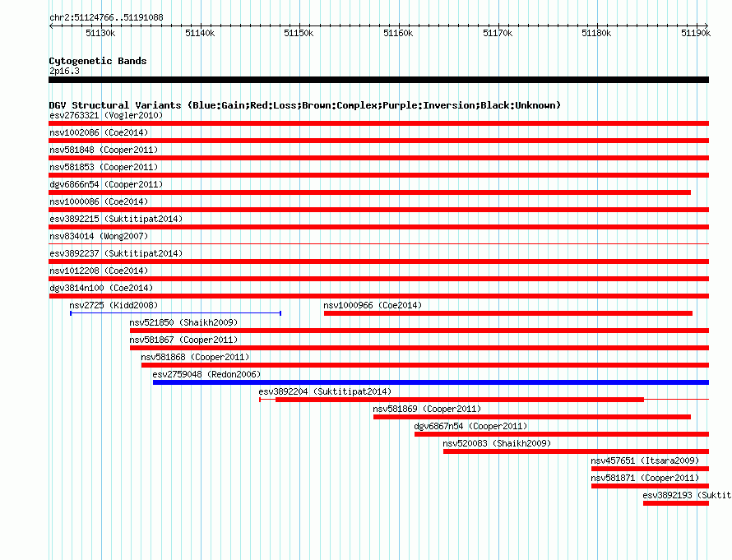
Task: Select the nsv1012208 (Coe2014) label
Action: tap(99, 271)
